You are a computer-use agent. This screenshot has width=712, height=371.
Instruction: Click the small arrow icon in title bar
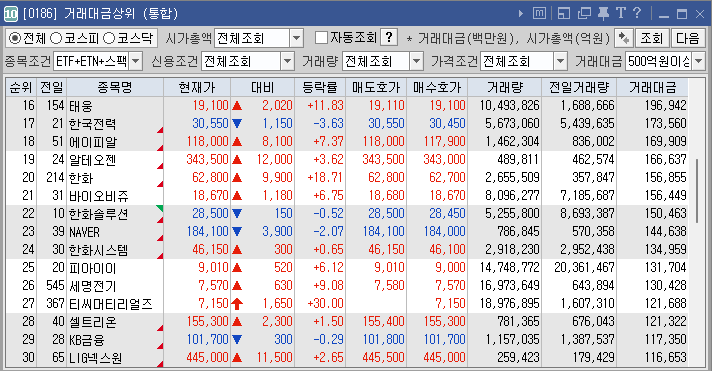(x=520, y=14)
